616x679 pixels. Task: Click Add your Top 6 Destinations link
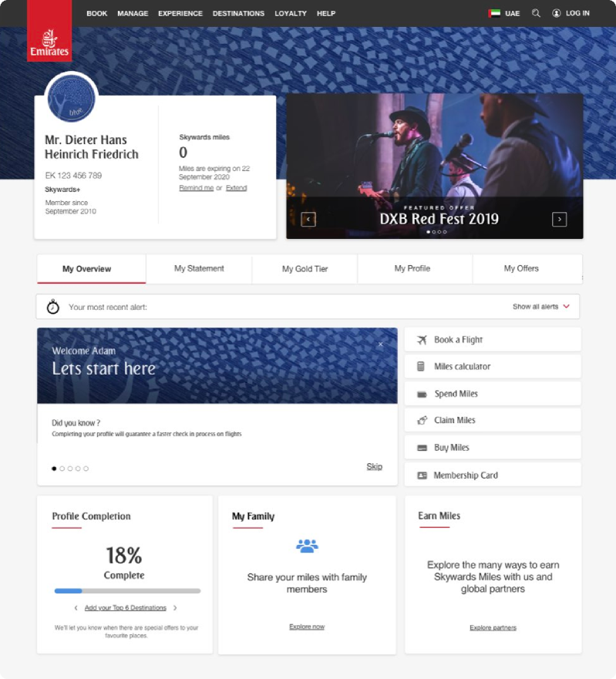pos(125,608)
